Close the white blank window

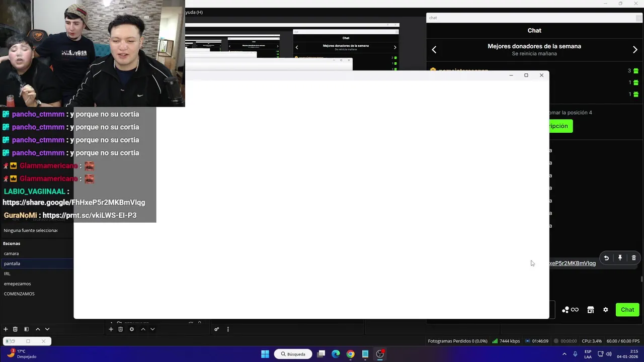click(x=541, y=75)
